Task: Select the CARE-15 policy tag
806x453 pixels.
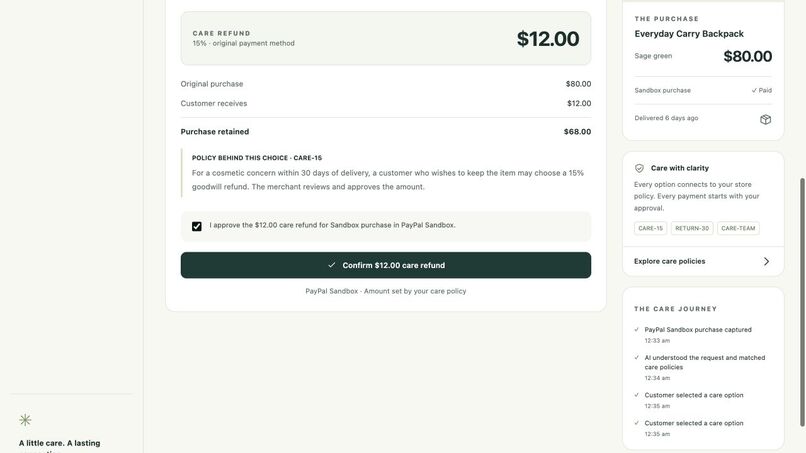Action: click(x=650, y=228)
